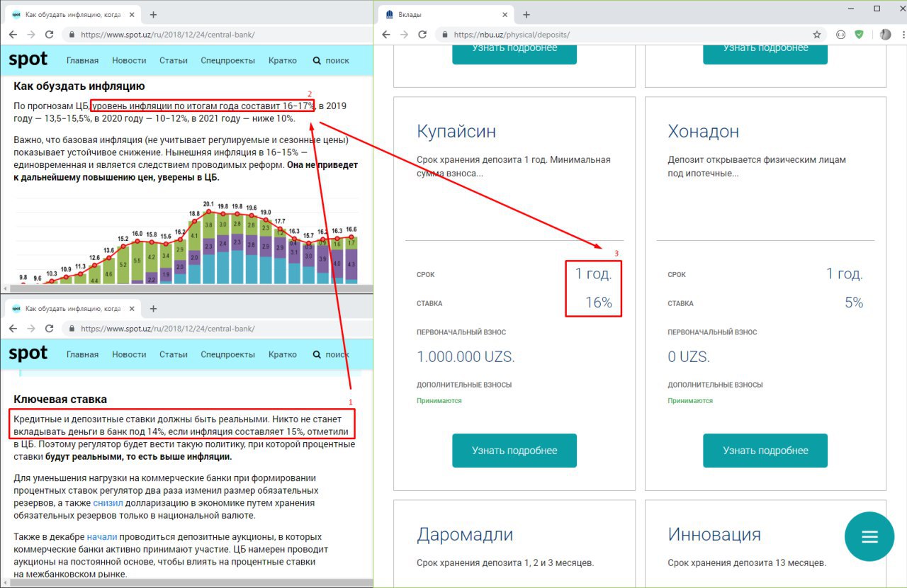Click nbu.uz address bar URL
This screenshot has height=588, width=907.
point(512,34)
